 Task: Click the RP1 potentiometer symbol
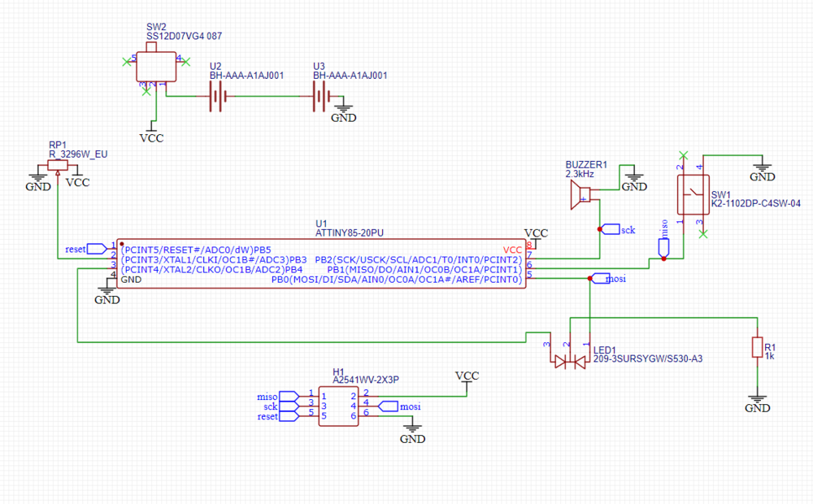tap(58, 165)
